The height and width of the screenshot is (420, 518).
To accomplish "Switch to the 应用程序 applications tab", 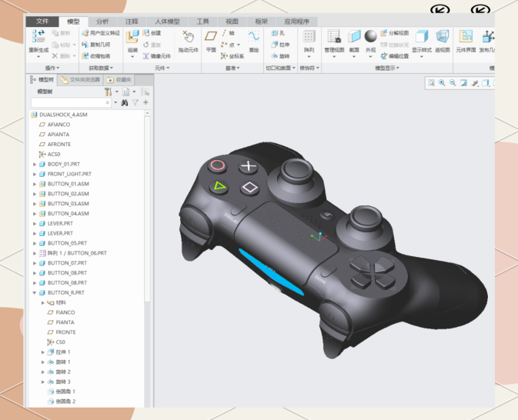I will pyautogui.click(x=296, y=22).
